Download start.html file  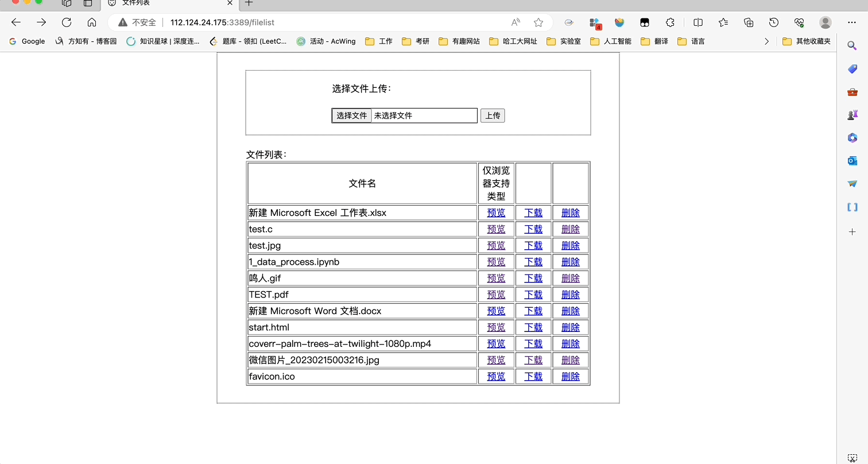pyautogui.click(x=533, y=327)
